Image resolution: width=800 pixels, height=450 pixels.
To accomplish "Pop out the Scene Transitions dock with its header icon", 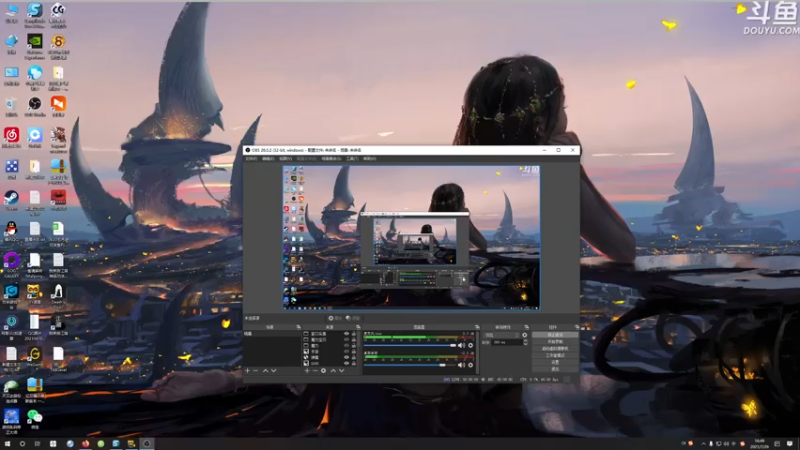I will coord(527,327).
